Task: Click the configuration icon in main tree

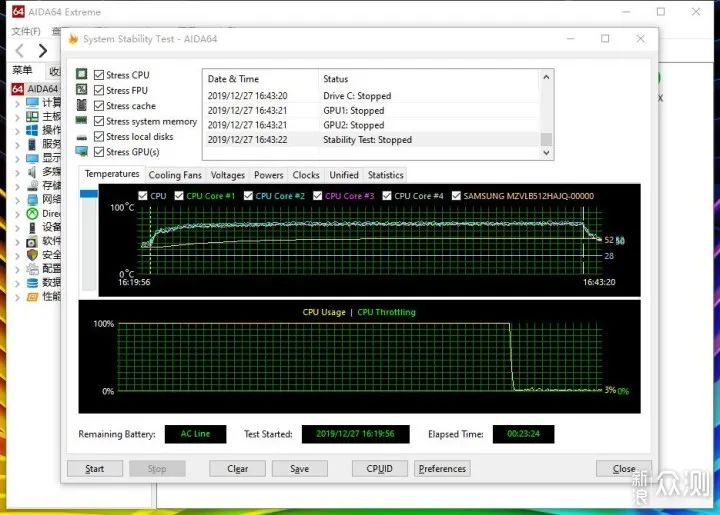Action: click(x=32, y=269)
